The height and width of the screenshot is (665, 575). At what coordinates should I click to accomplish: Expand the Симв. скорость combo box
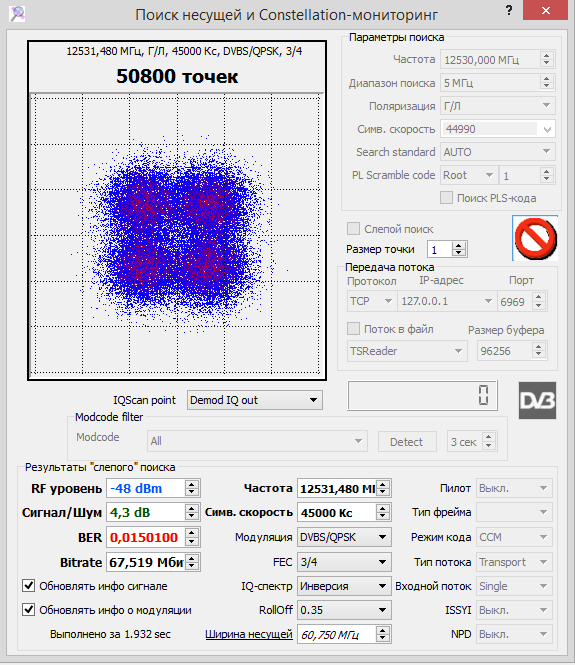tap(547, 129)
